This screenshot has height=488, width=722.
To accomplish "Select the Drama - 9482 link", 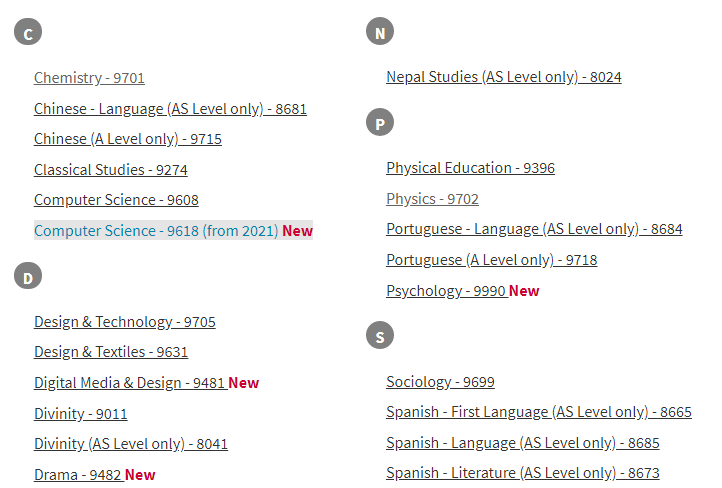I will (78, 475).
